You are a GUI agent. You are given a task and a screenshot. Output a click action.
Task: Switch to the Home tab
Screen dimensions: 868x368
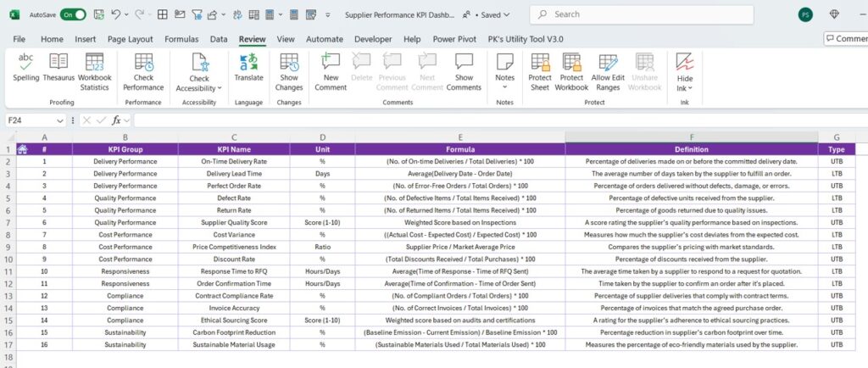[x=52, y=39]
